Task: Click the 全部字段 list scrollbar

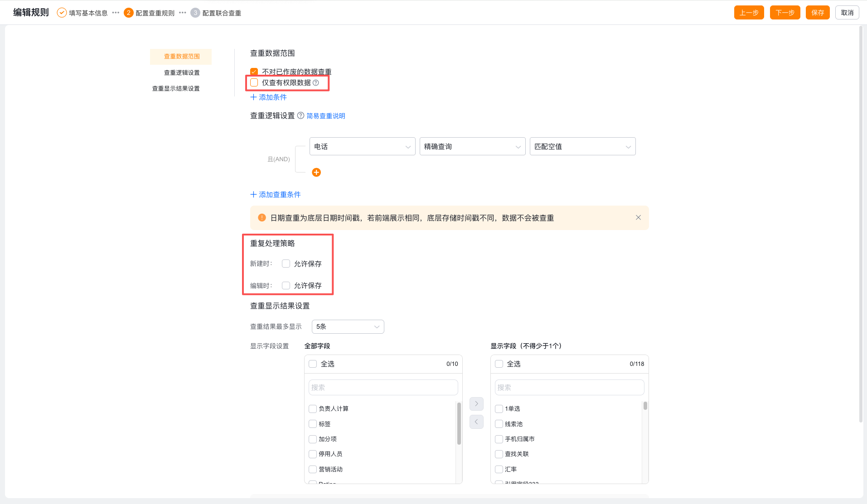Action: click(x=459, y=424)
